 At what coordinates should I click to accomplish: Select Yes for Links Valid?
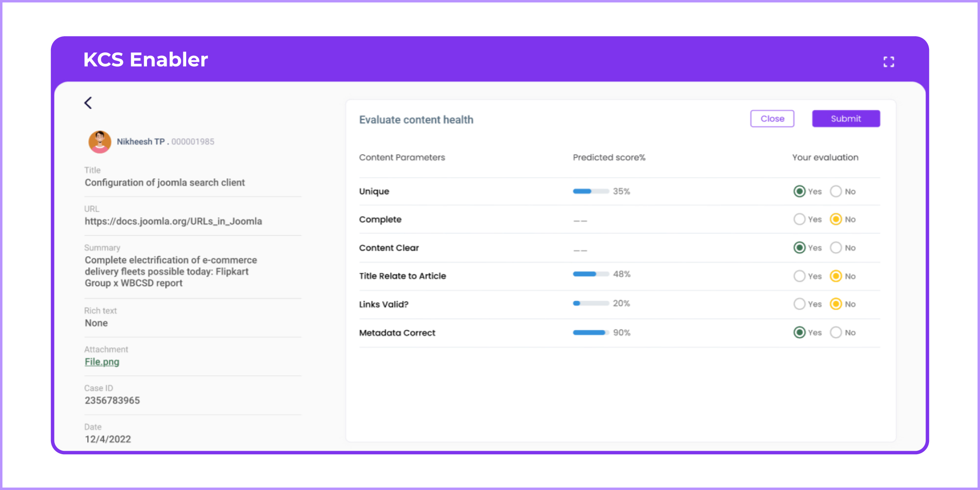pyautogui.click(x=799, y=304)
